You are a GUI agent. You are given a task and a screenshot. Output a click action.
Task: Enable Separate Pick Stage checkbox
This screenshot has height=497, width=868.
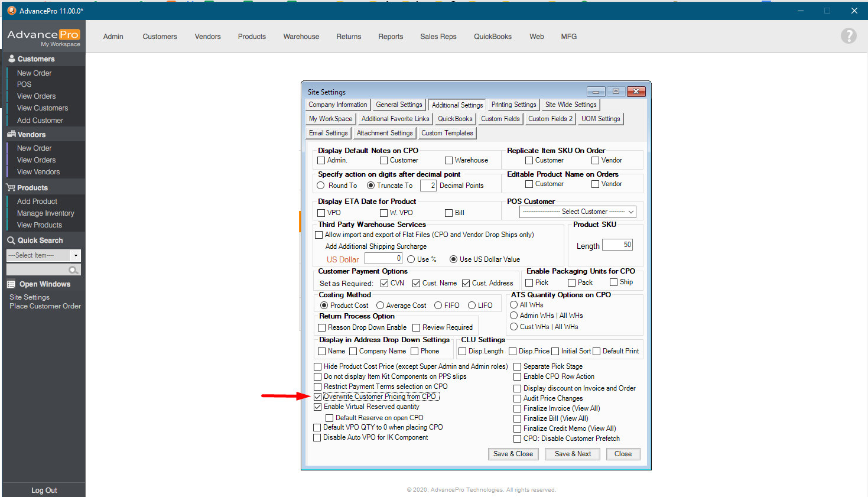(518, 366)
